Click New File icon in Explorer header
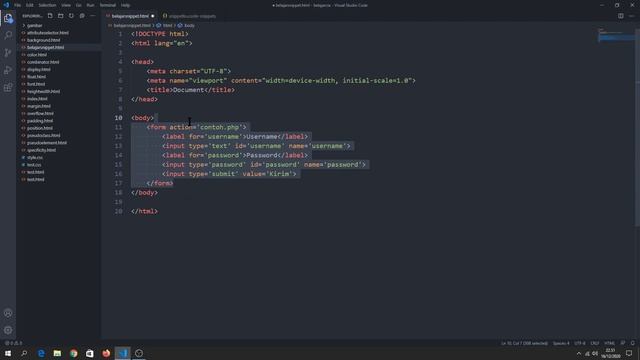This screenshot has height=360, width=640. click(50, 16)
